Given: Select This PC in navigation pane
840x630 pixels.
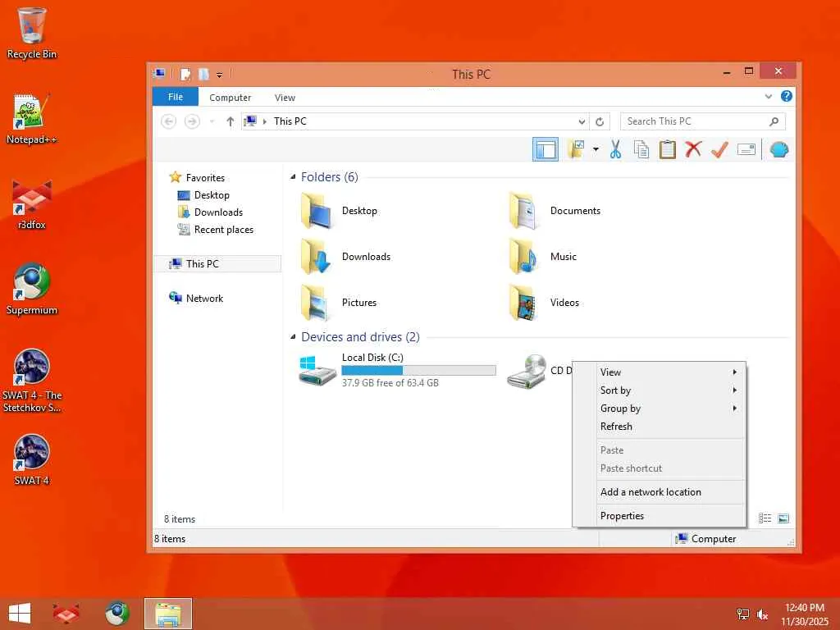Looking at the screenshot, I should click(217, 264).
